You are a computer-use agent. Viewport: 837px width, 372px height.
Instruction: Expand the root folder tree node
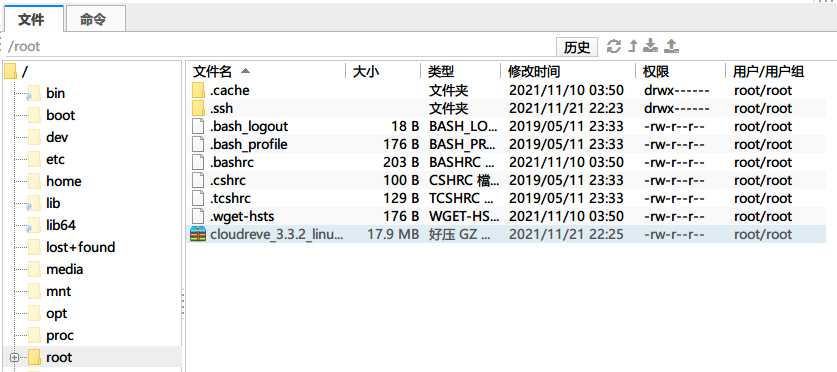(14, 357)
